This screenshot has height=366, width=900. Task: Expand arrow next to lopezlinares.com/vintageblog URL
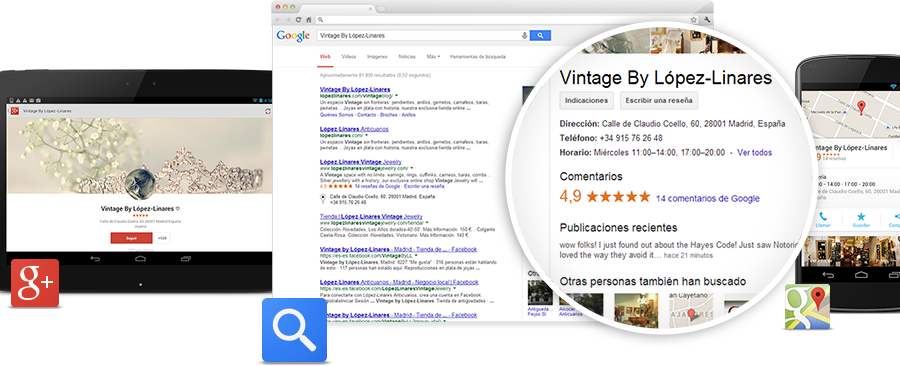(x=396, y=96)
